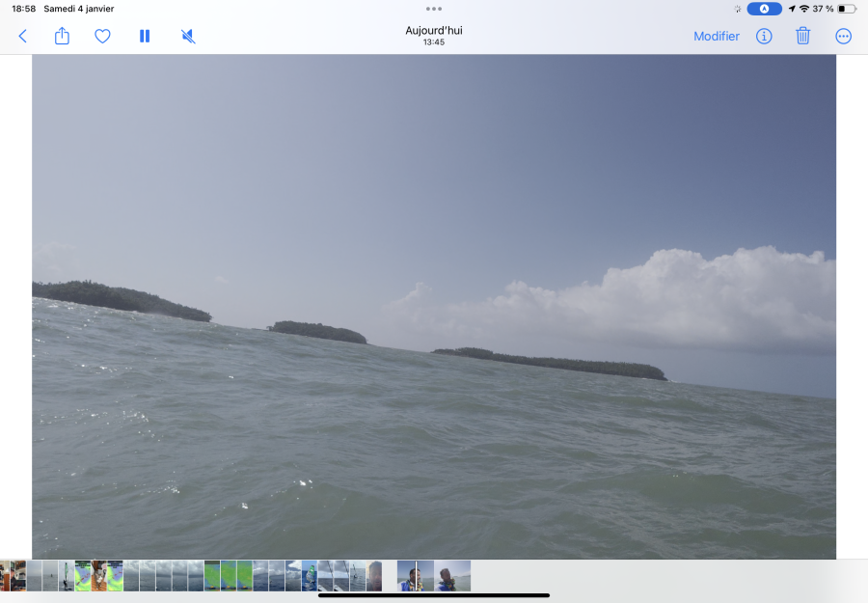Tap Modifier to edit the video

point(716,37)
